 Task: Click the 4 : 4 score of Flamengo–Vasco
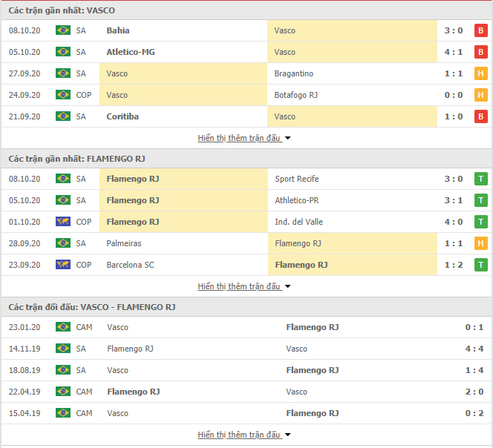tap(474, 349)
